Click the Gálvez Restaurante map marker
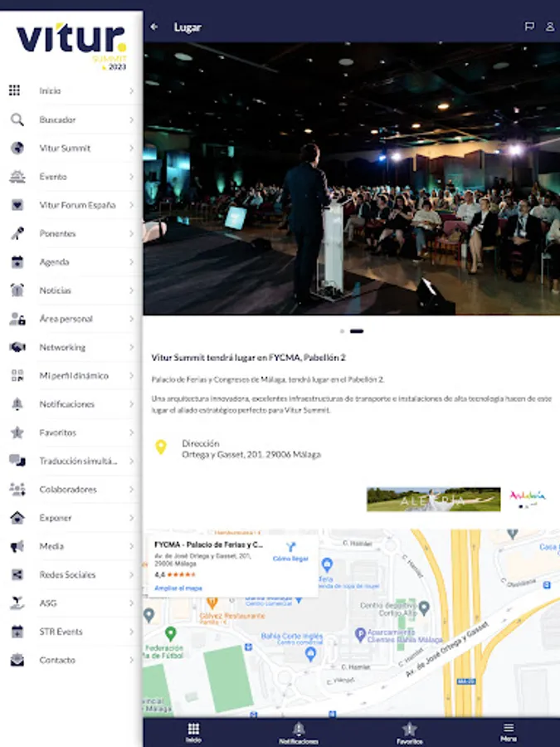This screenshot has height=747, width=560. point(212,603)
